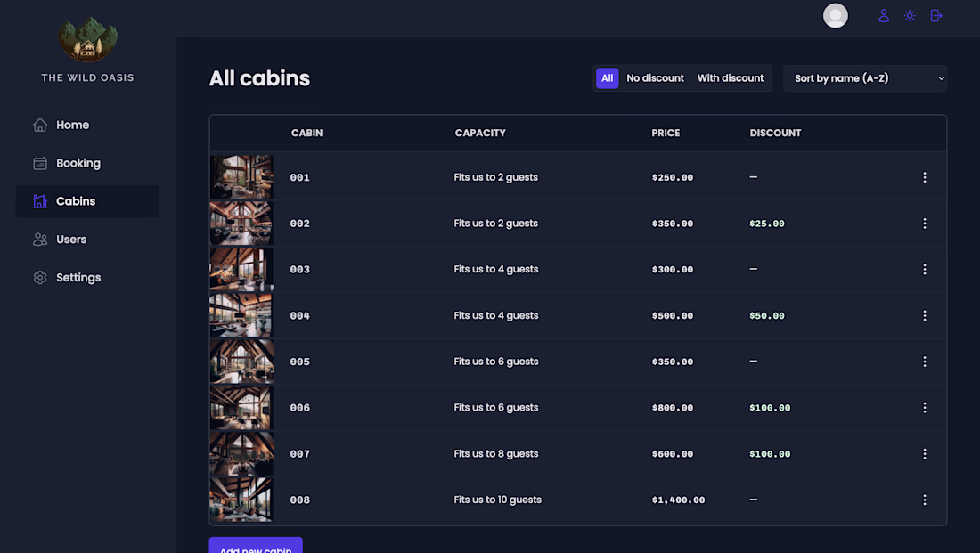Open options menu for cabin 005
This screenshot has width=980, height=553.
tap(925, 362)
